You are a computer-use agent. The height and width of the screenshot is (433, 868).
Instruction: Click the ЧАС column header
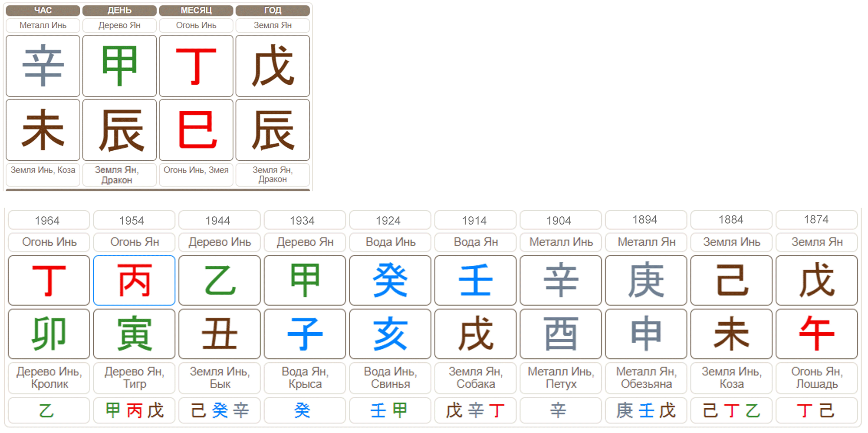[43, 10]
